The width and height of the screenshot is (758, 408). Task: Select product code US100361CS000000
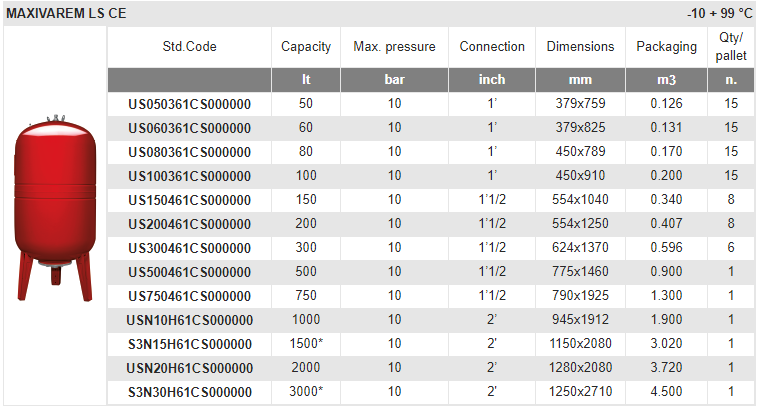pyautogui.click(x=190, y=176)
